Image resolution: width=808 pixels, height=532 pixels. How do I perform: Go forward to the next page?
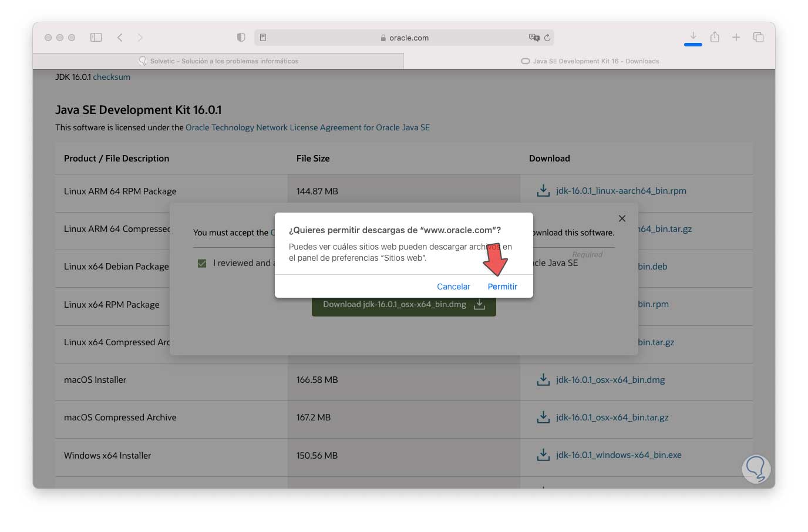(x=140, y=38)
